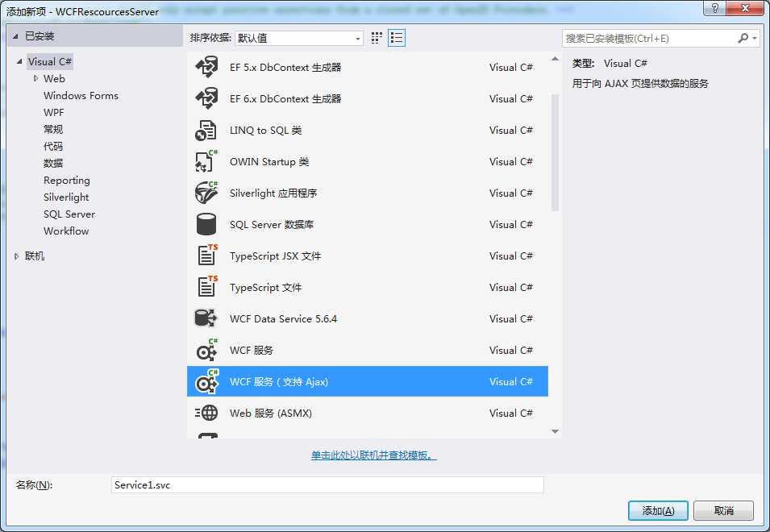The image size is (770, 532).
Task: Select the SQL Server category in tree
Action: [69, 214]
